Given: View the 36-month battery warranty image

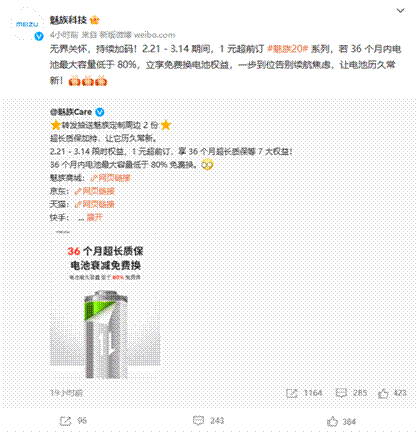Looking at the screenshot, I should [x=105, y=304].
